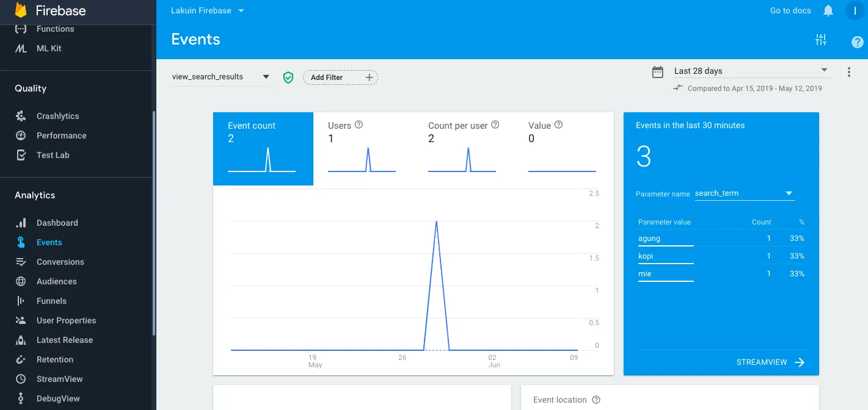Click the Add Filter button
Image resolution: width=868 pixels, height=410 pixels.
coord(341,77)
